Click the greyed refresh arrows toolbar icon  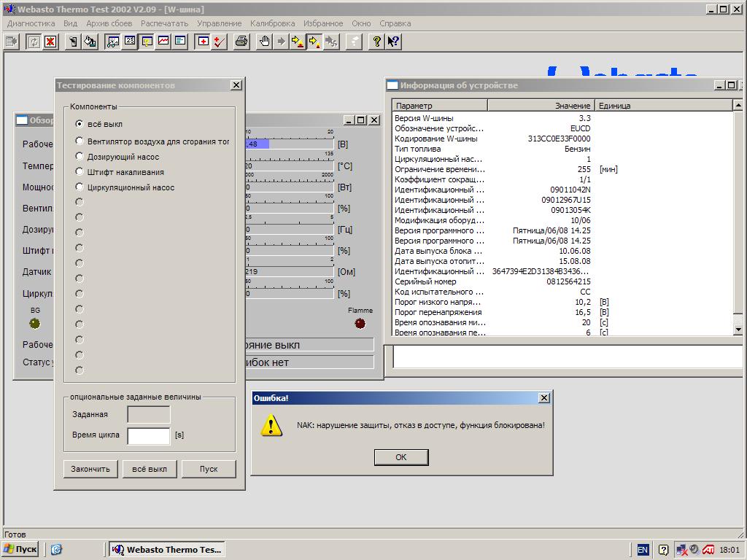[34, 42]
